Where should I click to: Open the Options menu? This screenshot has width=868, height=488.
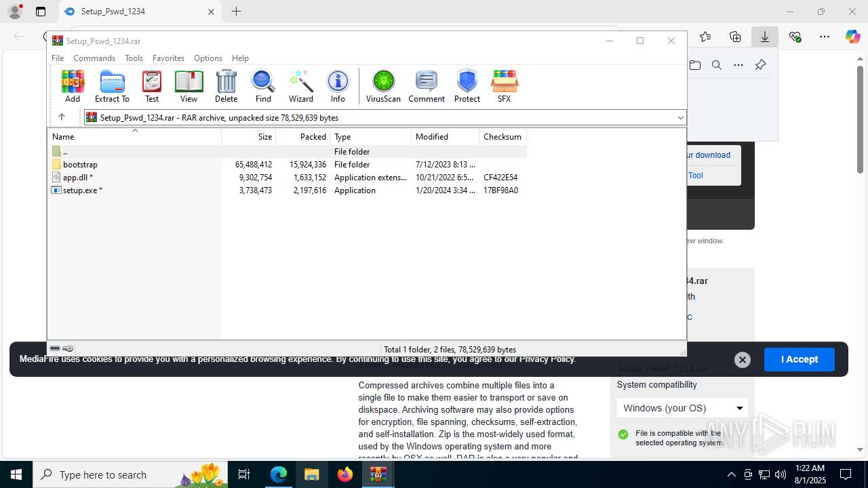click(x=208, y=58)
